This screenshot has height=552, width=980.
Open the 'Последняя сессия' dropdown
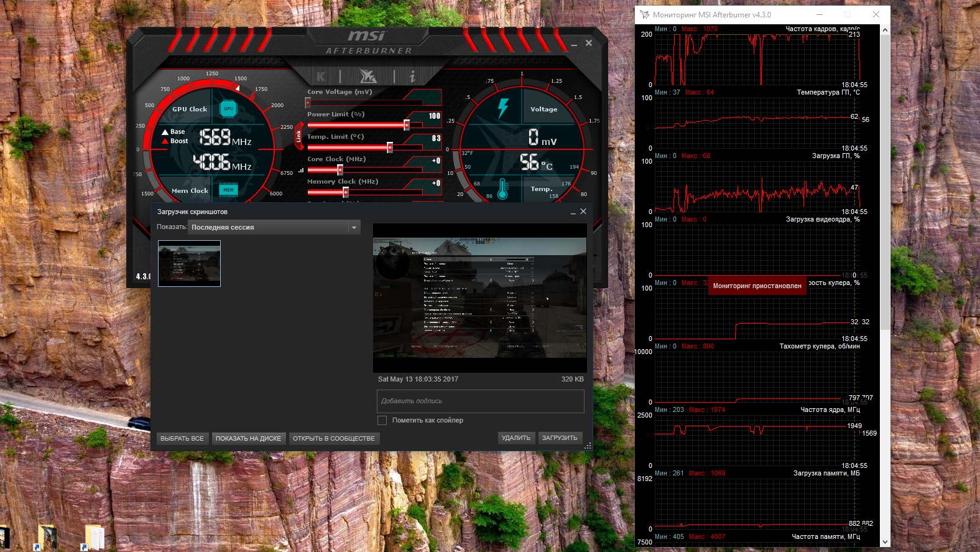point(274,227)
